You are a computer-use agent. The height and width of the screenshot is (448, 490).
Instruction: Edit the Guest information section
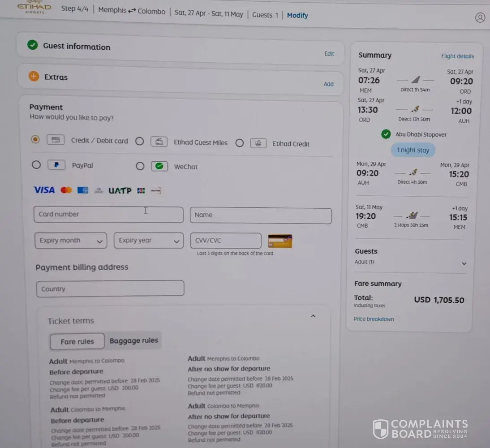click(329, 53)
